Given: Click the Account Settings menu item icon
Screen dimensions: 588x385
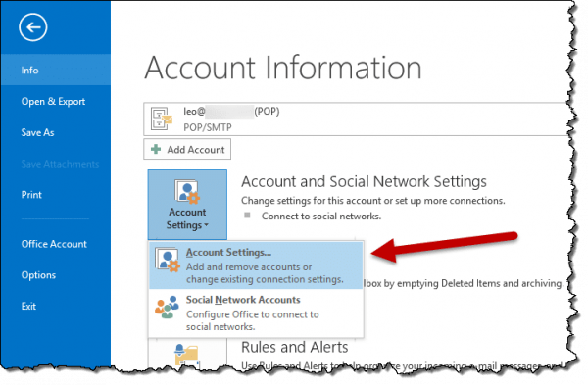Looking at the screenshot, I should [x=168, y=260].
